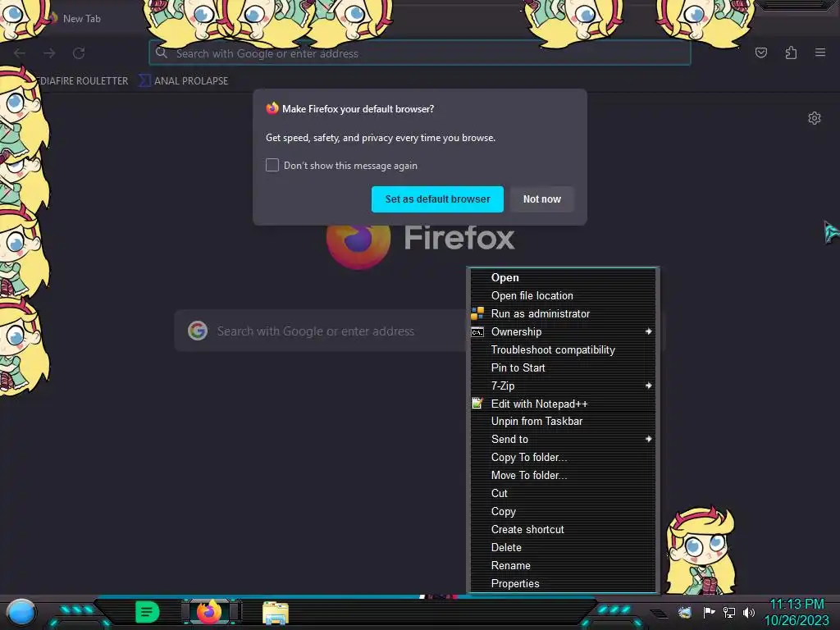Choose Pin to Start
Image resolution: width=840 pixels, height=630 pixels.
click(x=563, y=367)
